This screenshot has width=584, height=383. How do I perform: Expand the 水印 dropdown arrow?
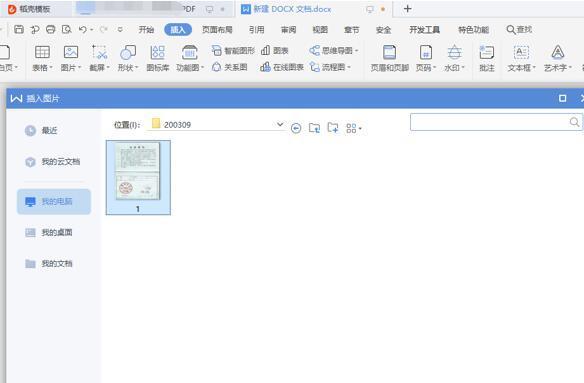pos(463,67)
